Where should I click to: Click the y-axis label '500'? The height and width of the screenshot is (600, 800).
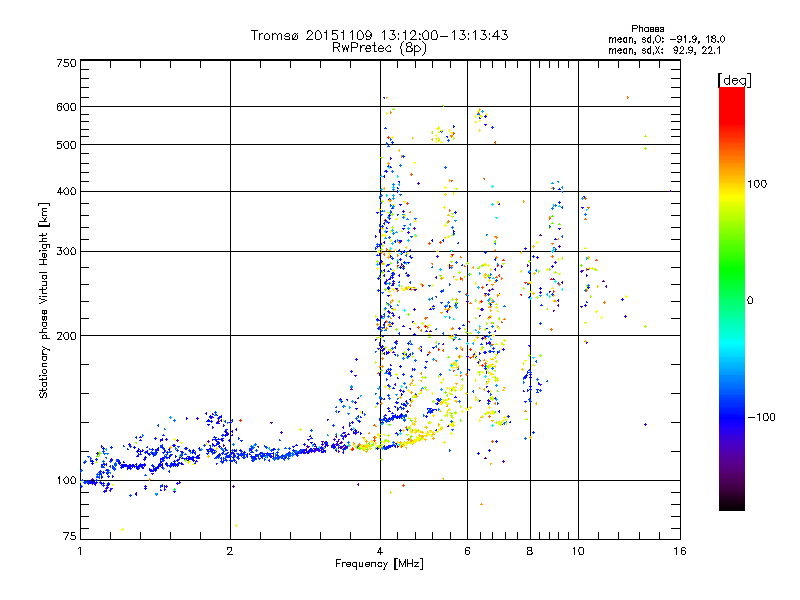pyautogui.click(x=66, y=145)
